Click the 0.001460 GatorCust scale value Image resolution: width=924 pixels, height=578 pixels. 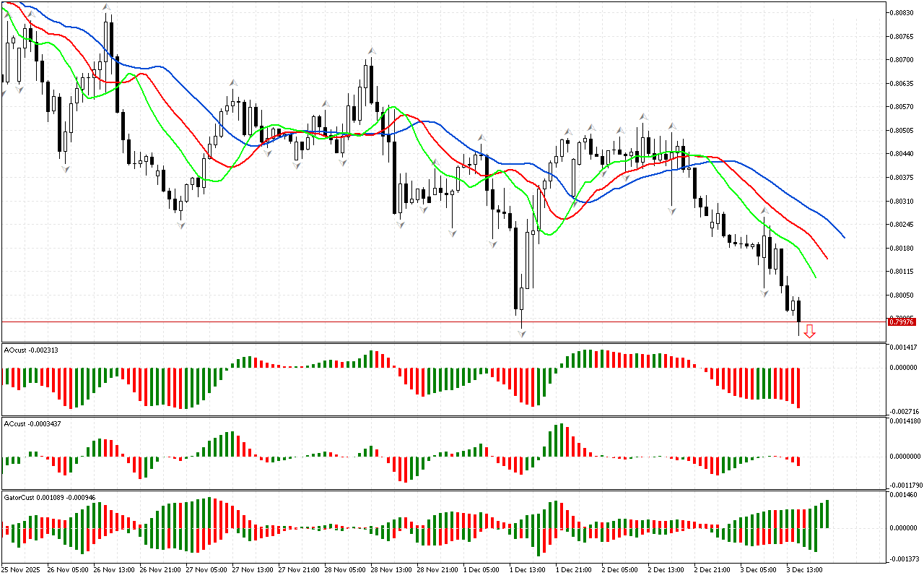point(902,495)
